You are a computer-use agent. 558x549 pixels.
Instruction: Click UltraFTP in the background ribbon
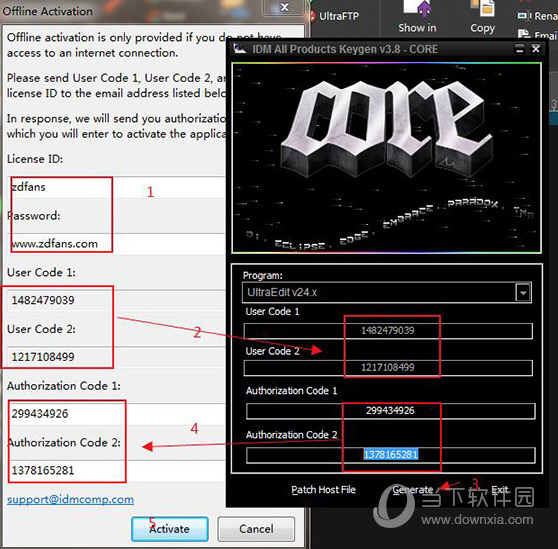tap(339, 16)
